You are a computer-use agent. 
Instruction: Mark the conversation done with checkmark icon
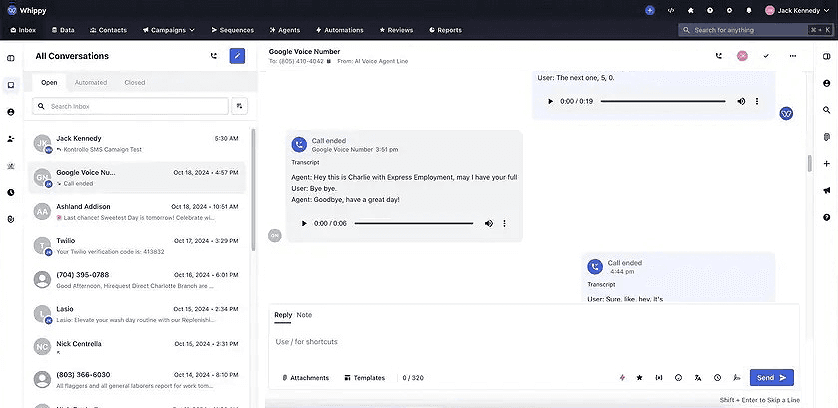(766, 56)
